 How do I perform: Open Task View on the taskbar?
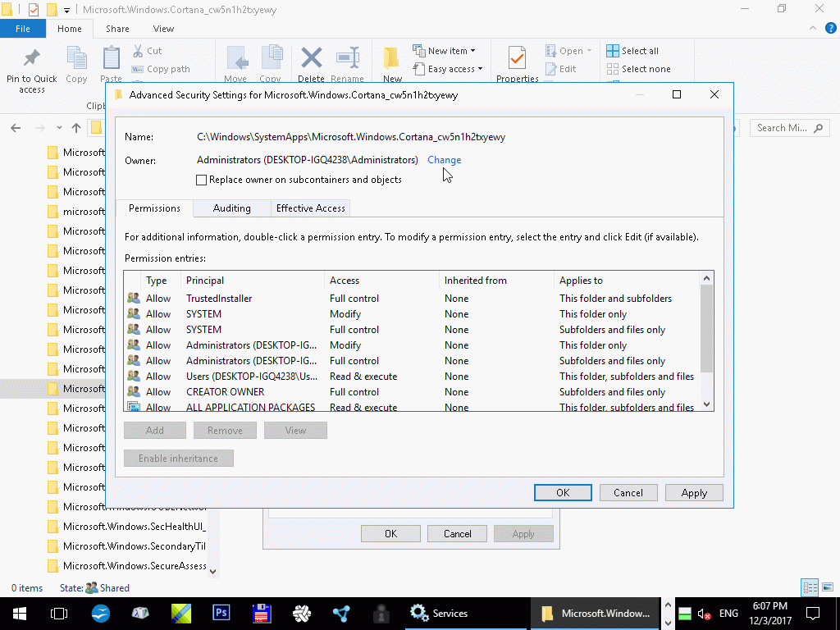59,614
